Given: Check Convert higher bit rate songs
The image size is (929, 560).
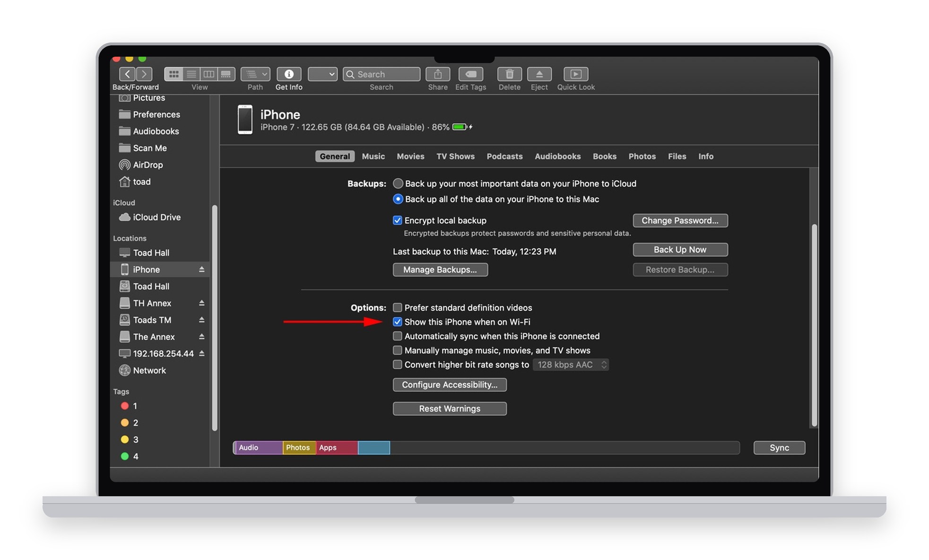Looking at the screenshot, I should click(x=397, y=364).
